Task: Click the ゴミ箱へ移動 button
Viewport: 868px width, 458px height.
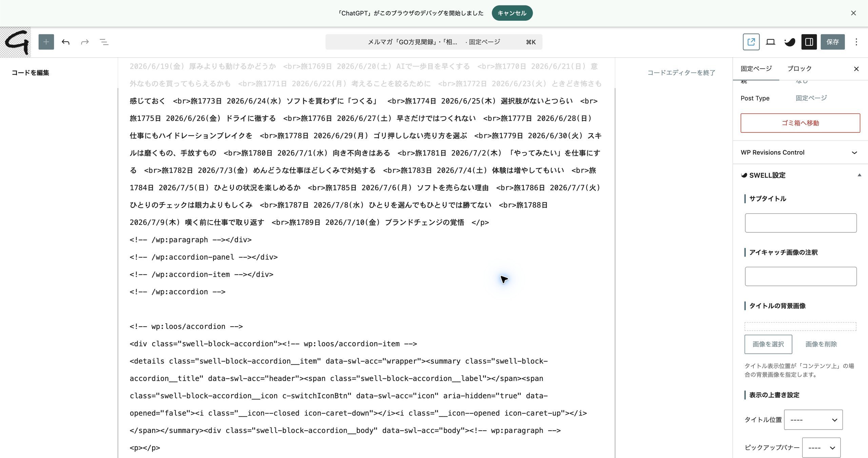Action: coord(800,123)
